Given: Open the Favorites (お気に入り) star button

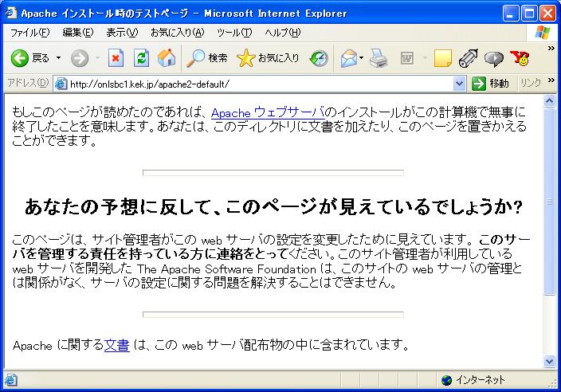Looking at the screenshot, I should click(268, 58).
